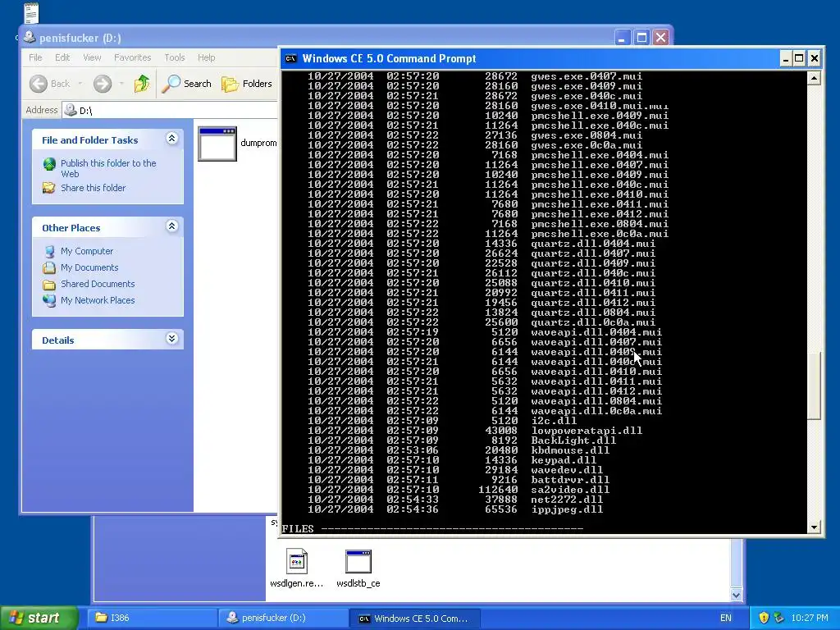This screenshot has height=630, width=840.
Task: Click the command prompt vertical scroll thumb
Action: (x=814, y=386)
